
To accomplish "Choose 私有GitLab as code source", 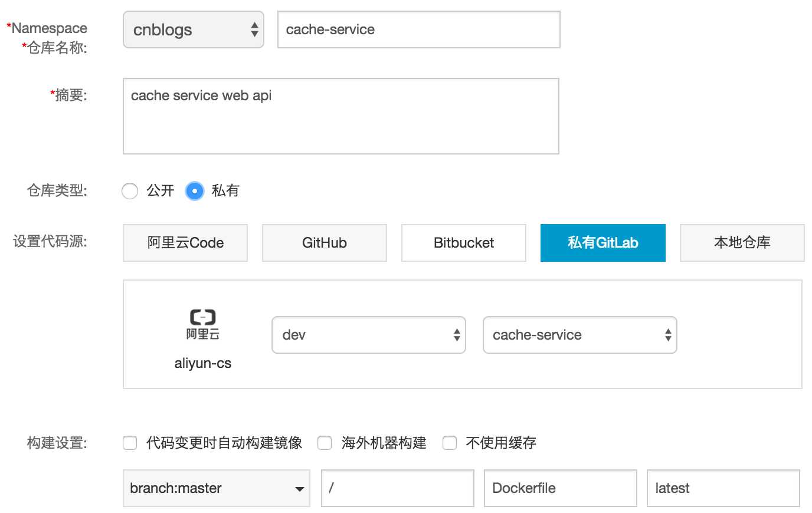I will 603,242.
